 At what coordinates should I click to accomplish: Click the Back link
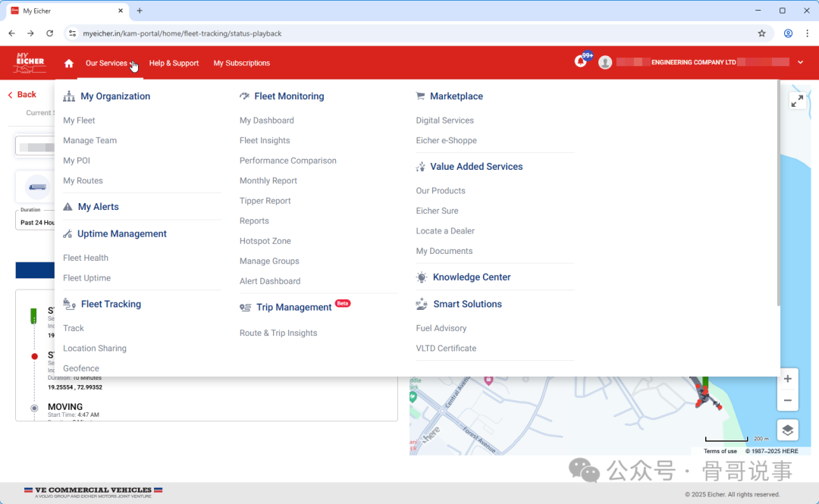22,95
